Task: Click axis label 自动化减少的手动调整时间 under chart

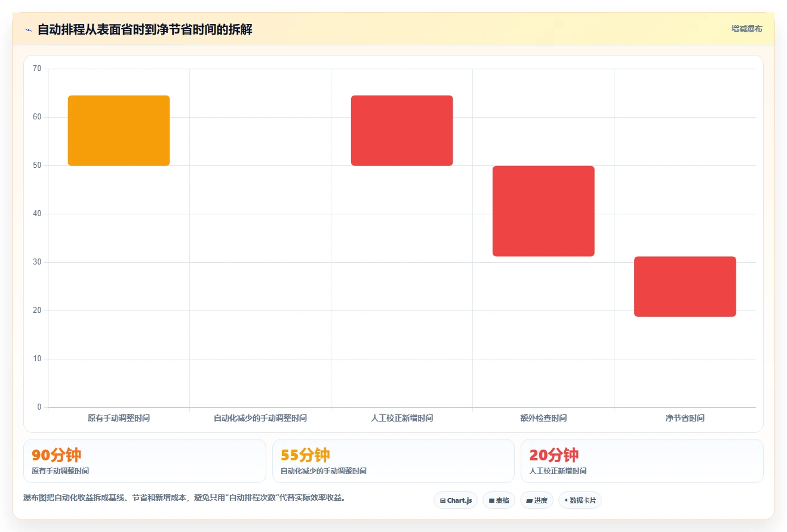Action: 260,419
